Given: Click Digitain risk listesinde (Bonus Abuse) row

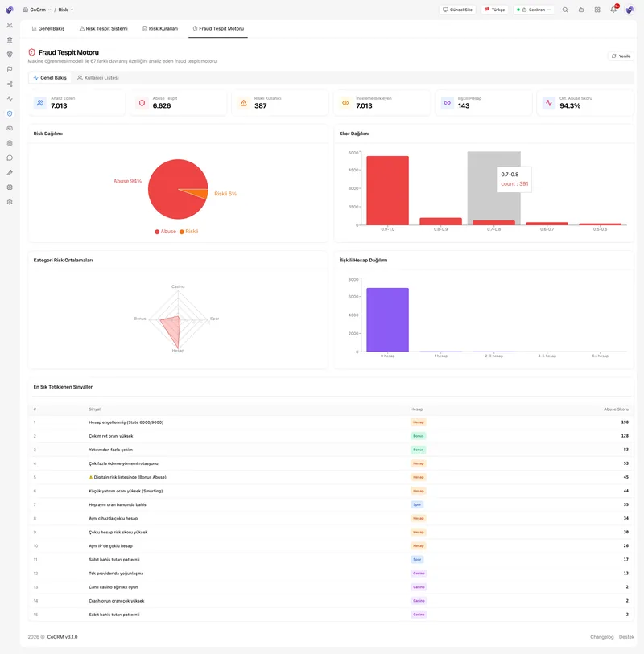Looking at the screenshot, I should (x=331, y=477).
